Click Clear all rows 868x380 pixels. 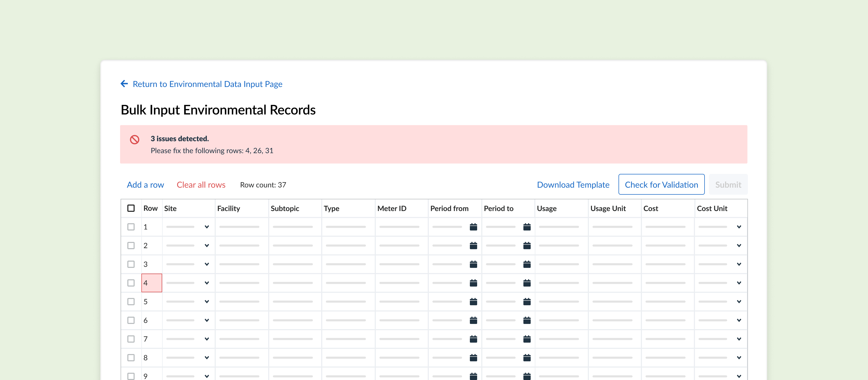pyautogui.click(x=201, y=185)
